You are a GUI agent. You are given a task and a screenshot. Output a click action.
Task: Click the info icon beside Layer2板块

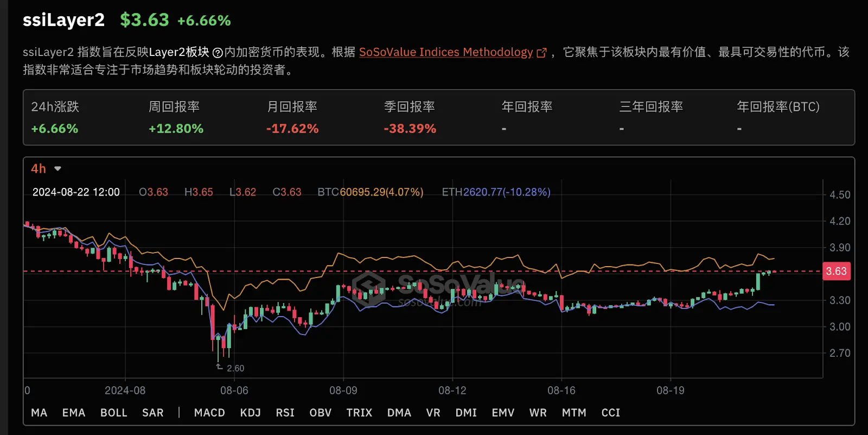coord(218,53)
